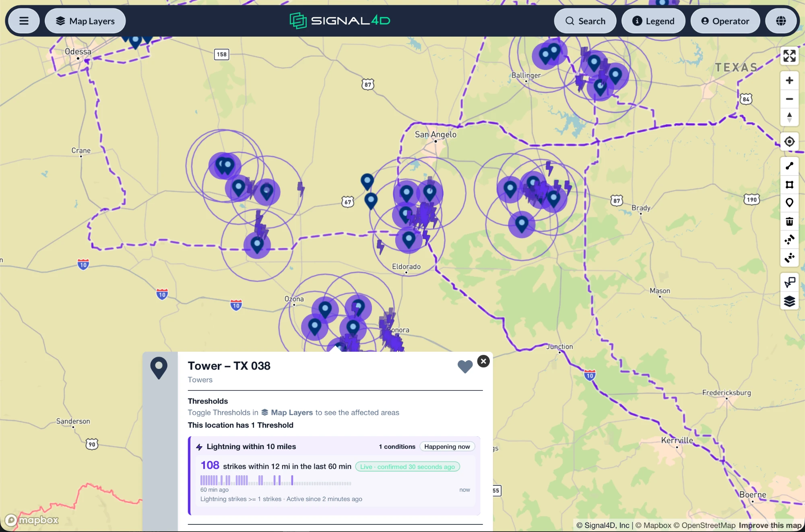Click the tower pin icon in popup
The width and height of the screenshot is (805, 532).
pyautogui.click(x=159, y=368)
